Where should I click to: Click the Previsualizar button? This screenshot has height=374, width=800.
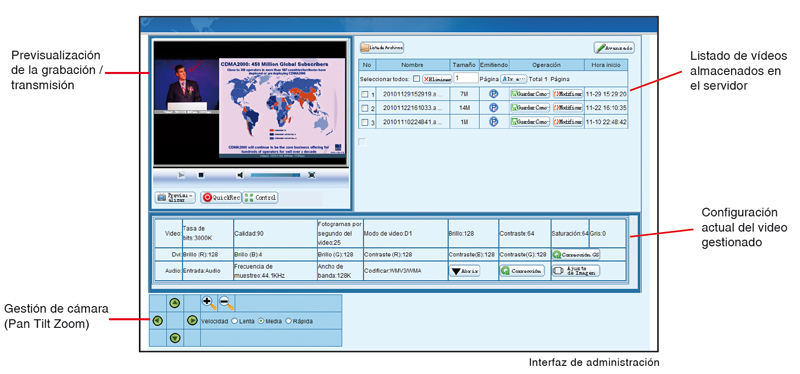coord(175,197)
